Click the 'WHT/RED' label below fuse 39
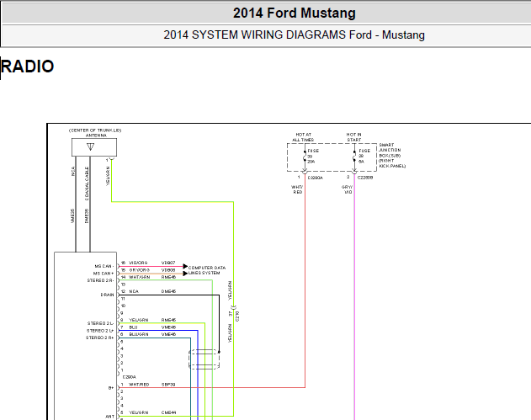531x420 pixels. [297, 189]
